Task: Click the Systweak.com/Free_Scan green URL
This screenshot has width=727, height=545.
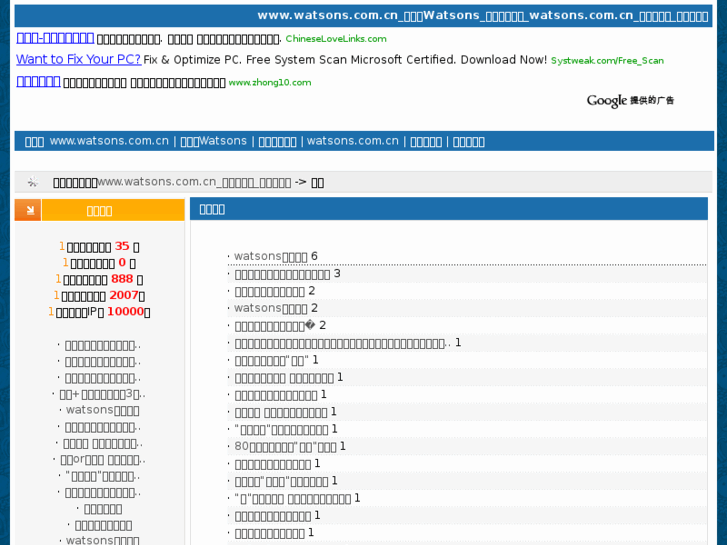Action: click(607, 61)
